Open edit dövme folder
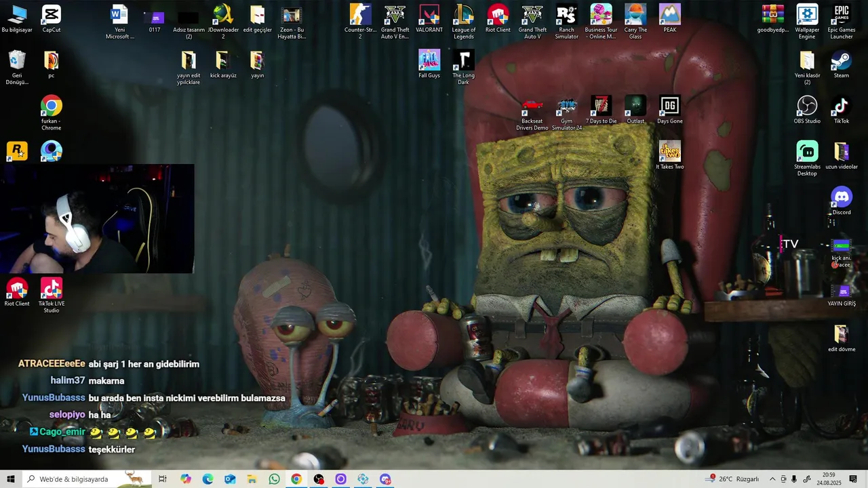 [x=842, y=338]
